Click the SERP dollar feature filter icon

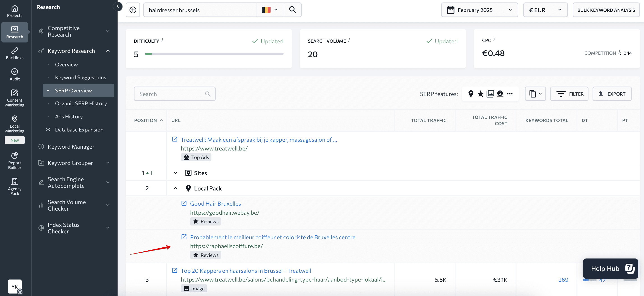(500, 94)
